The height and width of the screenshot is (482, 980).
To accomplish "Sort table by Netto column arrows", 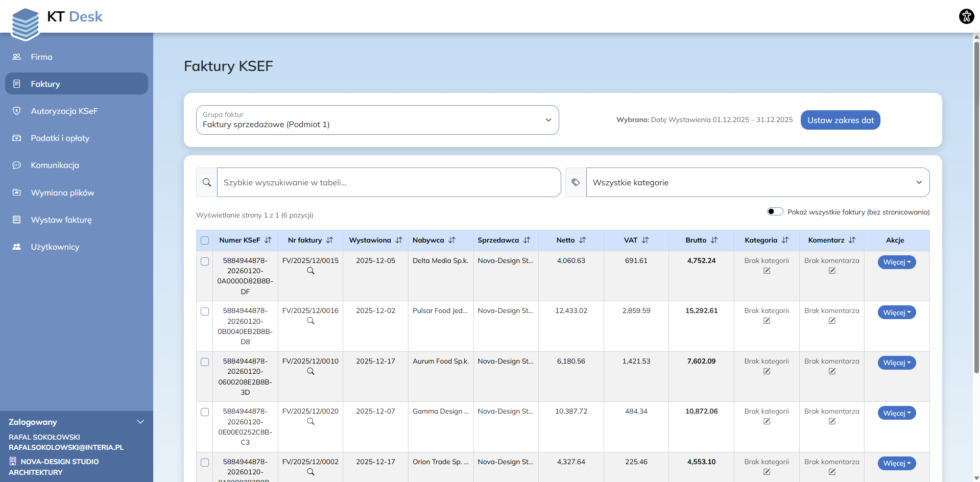I will tap(583, 240).
